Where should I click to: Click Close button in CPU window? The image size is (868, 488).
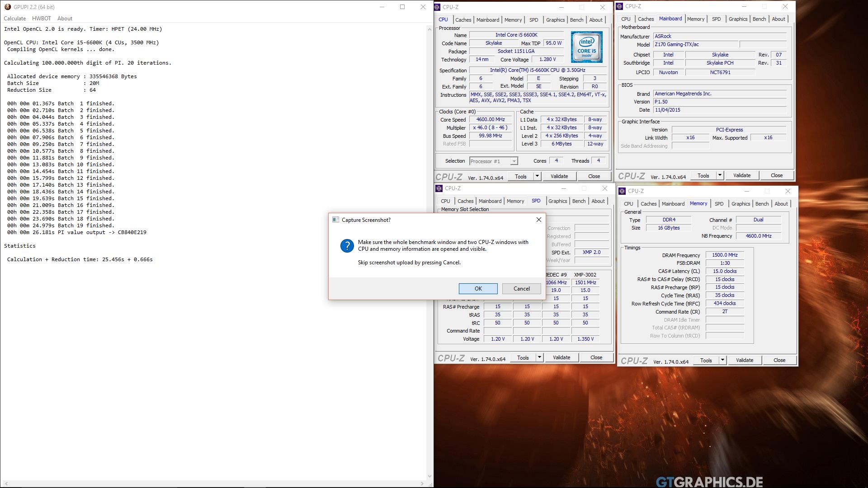[594, 176]
